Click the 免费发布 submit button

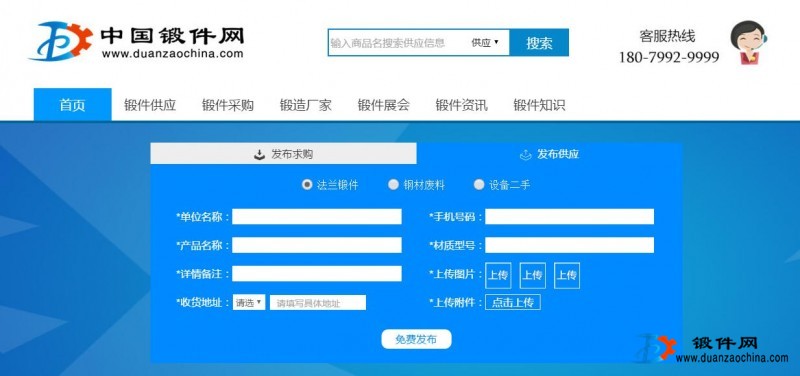point(416,339)
